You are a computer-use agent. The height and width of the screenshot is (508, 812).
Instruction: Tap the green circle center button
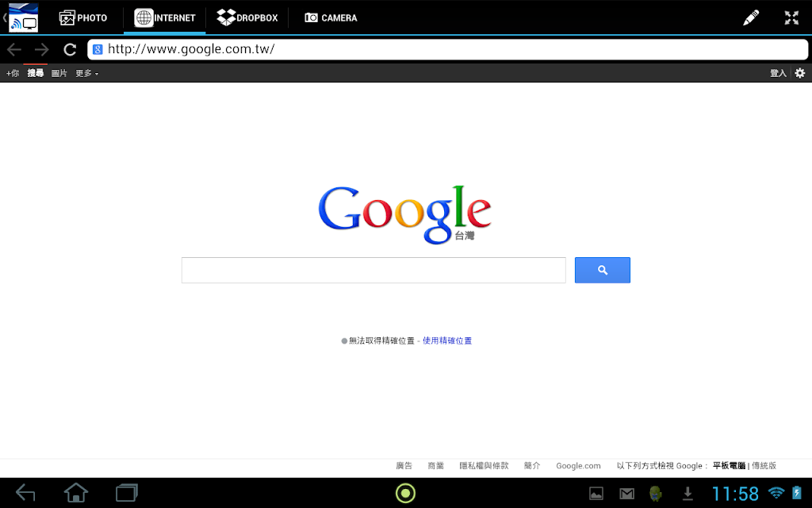coord(405,493)
